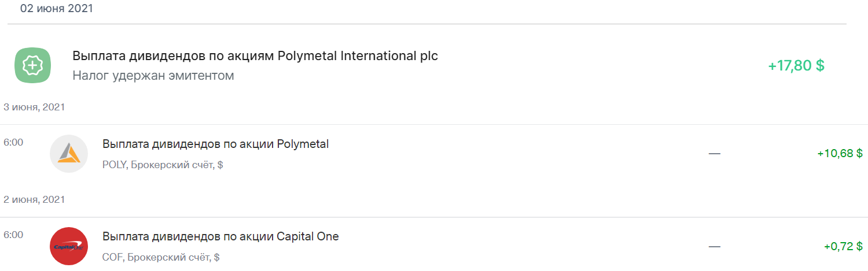Open 'Выплата дивидендов по акции Capital One' operation
The width and height of the screenshot is (868, 271).
220,236
